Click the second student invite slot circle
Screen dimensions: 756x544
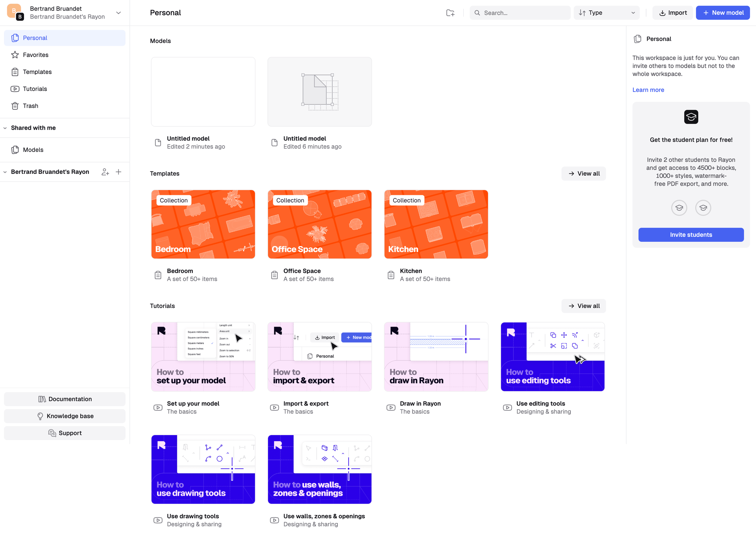703,208
